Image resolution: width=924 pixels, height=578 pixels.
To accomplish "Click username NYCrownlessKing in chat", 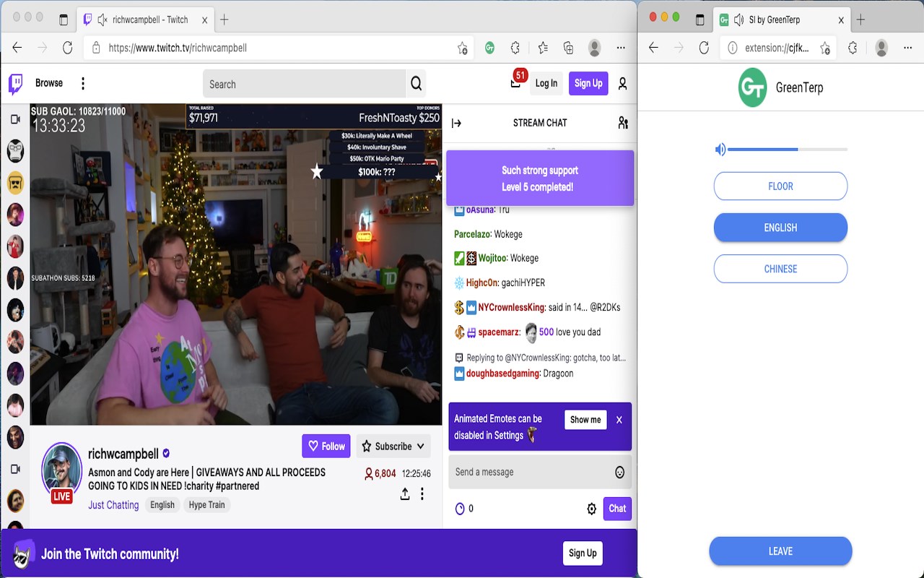I will click(x=512, y=308).
